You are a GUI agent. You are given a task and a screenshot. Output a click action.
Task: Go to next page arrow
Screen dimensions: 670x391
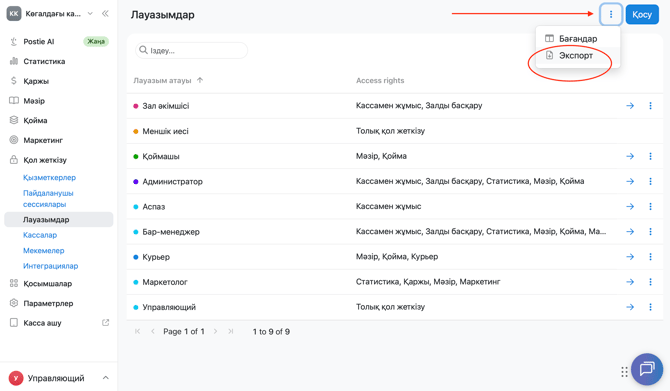pyautogui.click(x=215, y=331)
